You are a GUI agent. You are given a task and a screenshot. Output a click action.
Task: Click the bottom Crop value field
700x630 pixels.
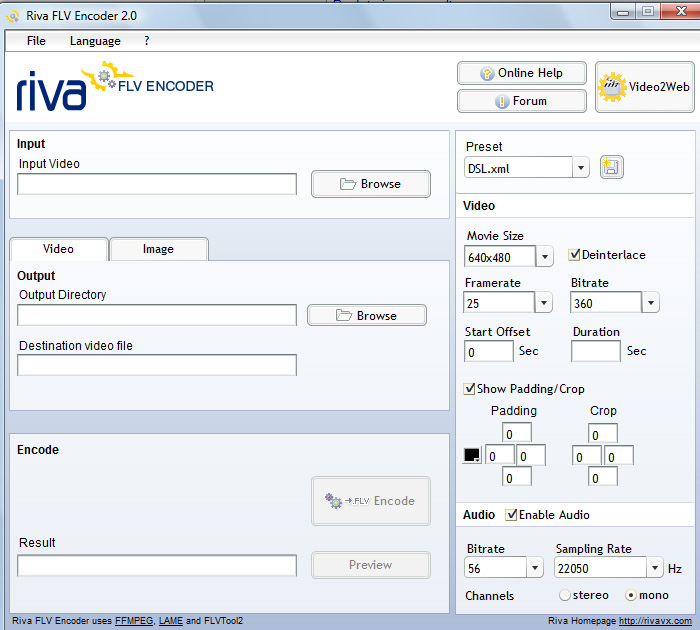coord(603,477)
